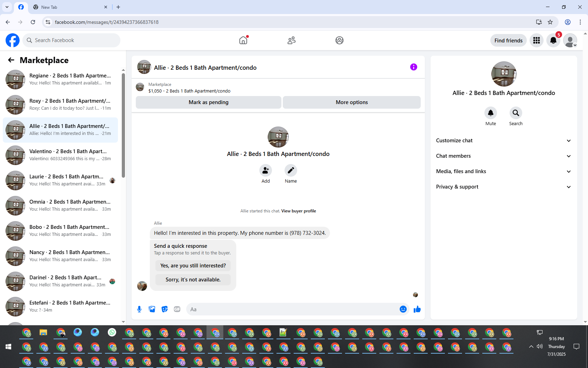
Task: Open Windows Start menu
Action: pyautogui.click(x=8, y=347)
